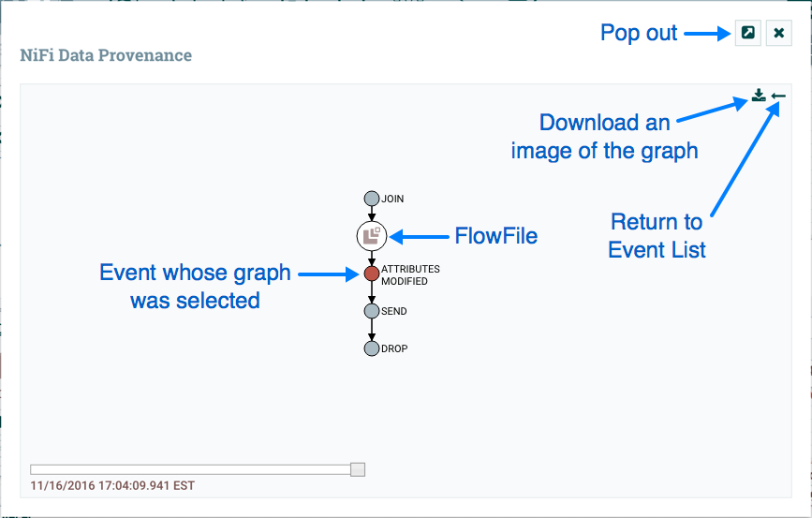This screenshot has height=518, width=812.
Task: Click the ATTRIBUTES MODIFIED text label
Action: pyautogui.click(x=410, y=274)
